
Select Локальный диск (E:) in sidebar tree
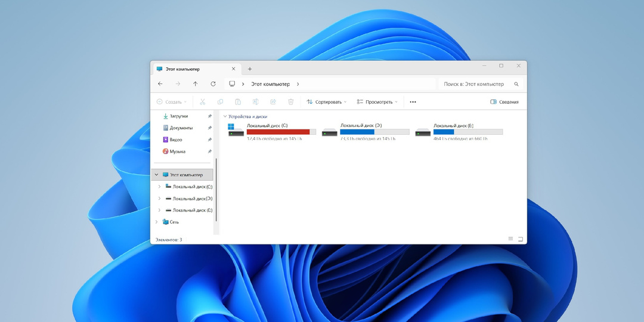(189, 210)
